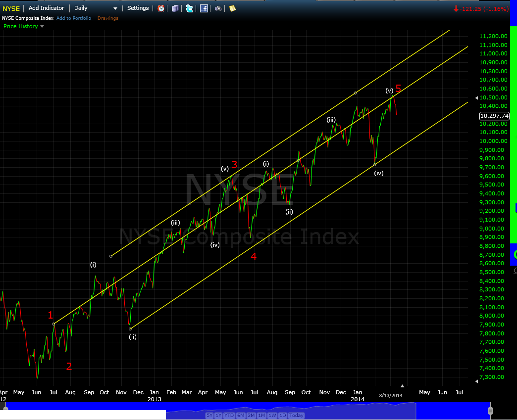Select the 6M range button
This screenshot has height=420, width=517.
click(x=241, y=416)
